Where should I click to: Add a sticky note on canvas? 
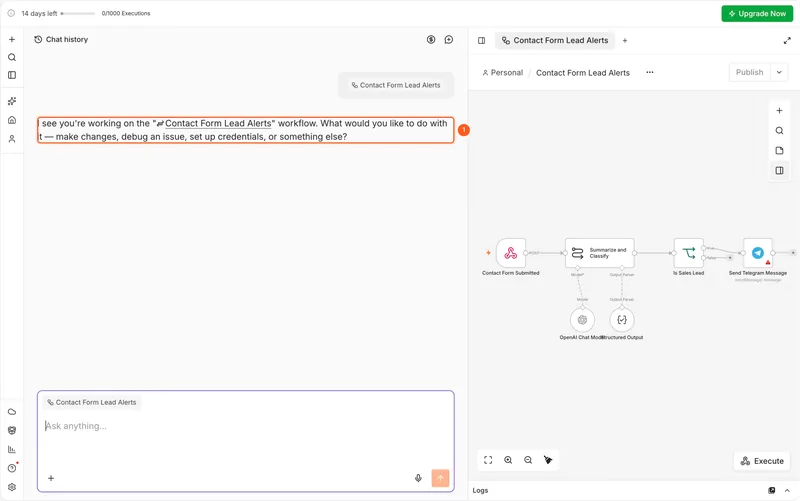pos(779,151)
